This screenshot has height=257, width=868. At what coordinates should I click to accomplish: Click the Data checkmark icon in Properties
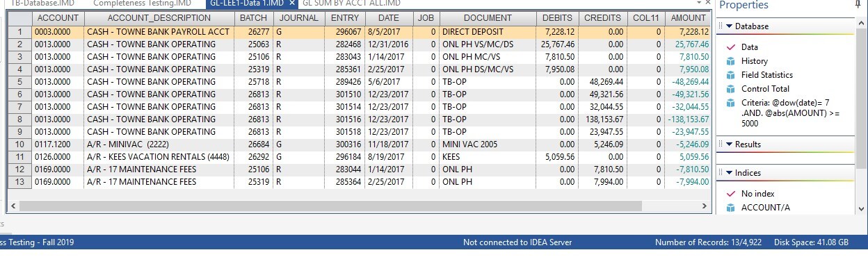pos(730,47)
